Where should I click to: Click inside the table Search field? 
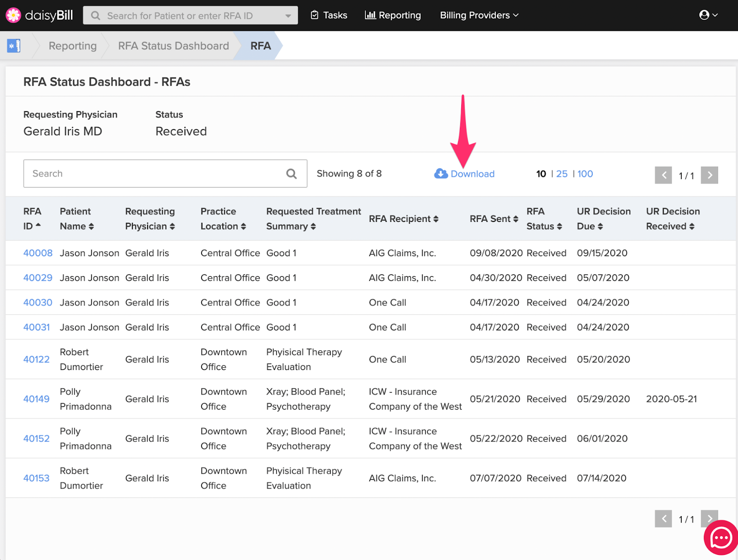click(138, 173)
